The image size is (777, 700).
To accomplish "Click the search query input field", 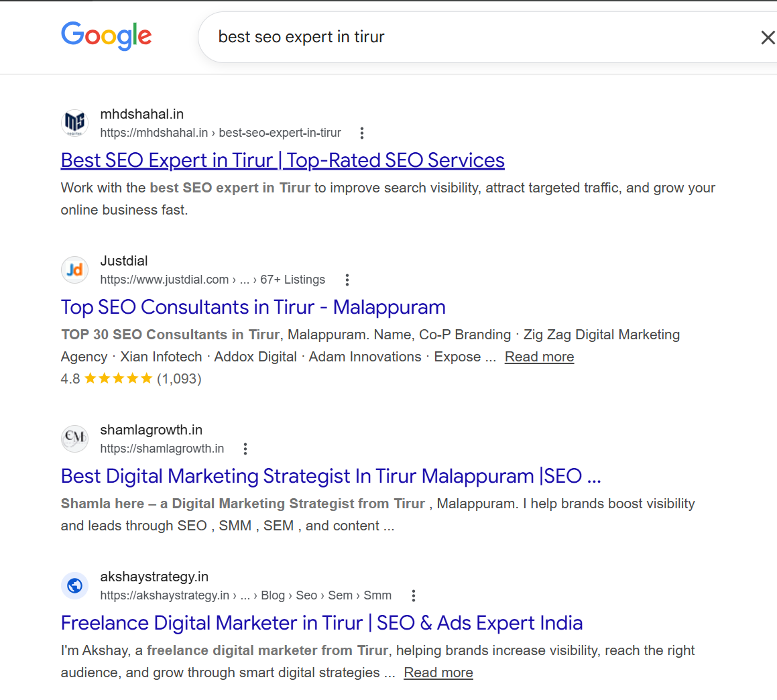I will [x=469, y=37].
